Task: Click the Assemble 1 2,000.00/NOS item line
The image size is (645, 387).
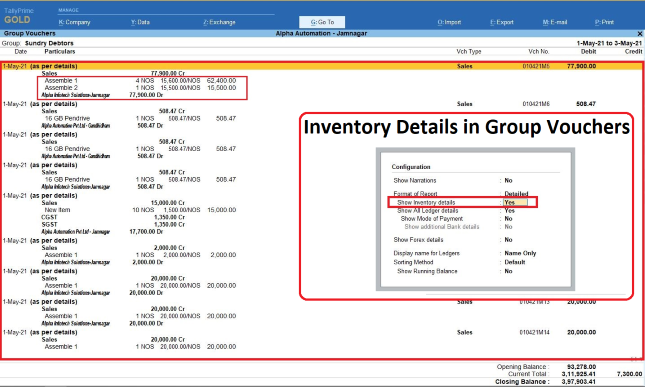Action: 140,255
